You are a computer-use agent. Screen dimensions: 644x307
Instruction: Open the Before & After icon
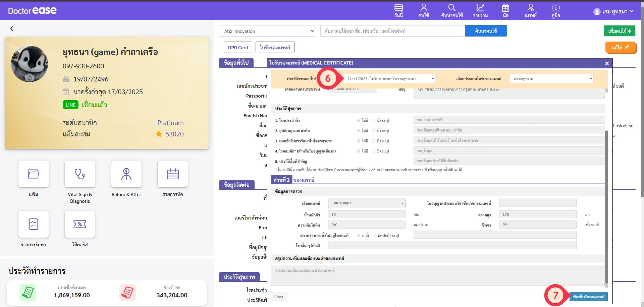tap(126, 174)
